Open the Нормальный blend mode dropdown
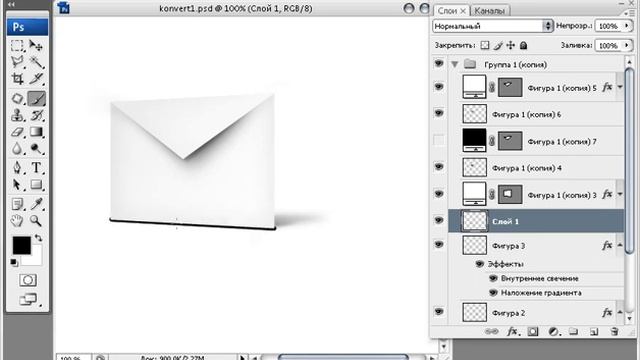The width and height of the screenshot is (640, 360). 493,26
